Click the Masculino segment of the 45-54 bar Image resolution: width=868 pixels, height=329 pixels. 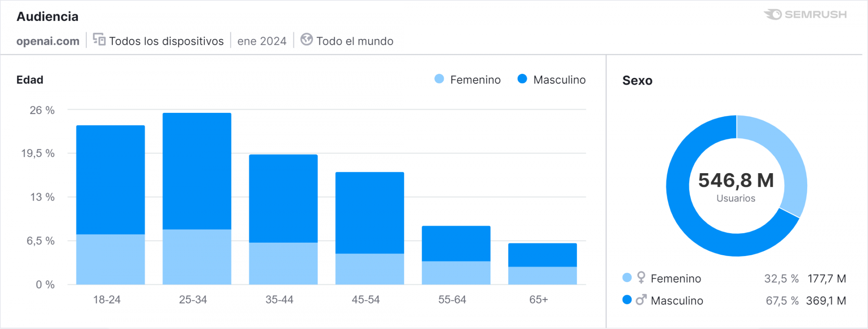[x=370, y=213]
